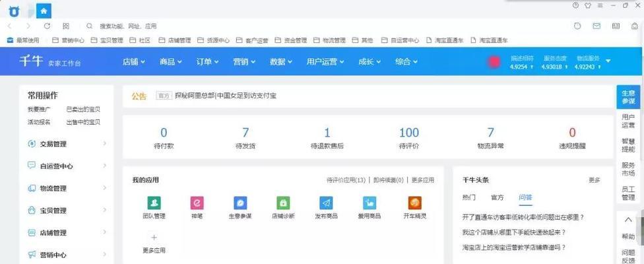Image resolution: width=644 pixels, height=264 pixels.
Task: Open the announcement 探秘阿里总部
Action: pyautogui.click(x=226, y=96)
